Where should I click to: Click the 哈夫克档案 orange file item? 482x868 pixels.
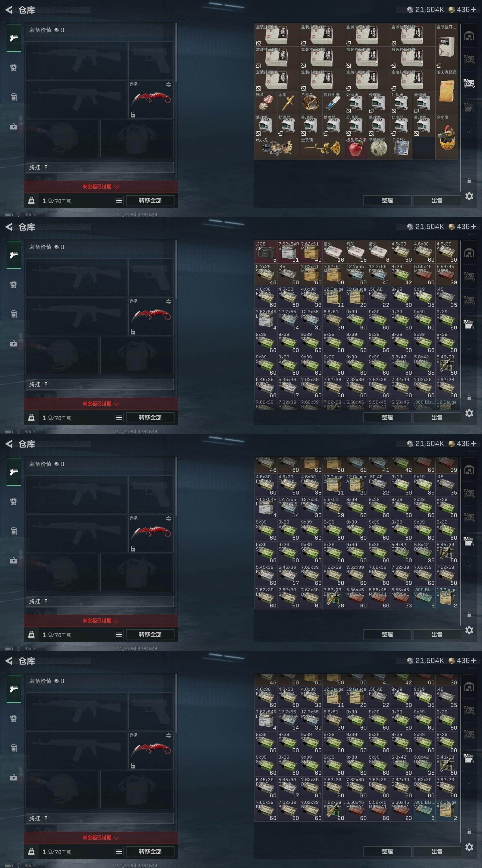pyautogui.click(x=447, y=91)
